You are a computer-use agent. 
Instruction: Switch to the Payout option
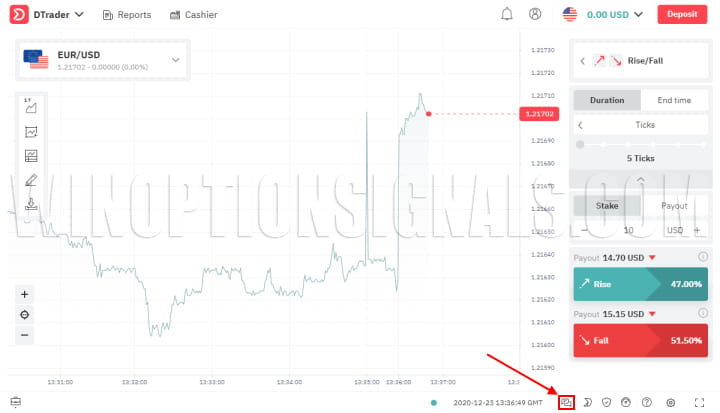coord(674,206)
